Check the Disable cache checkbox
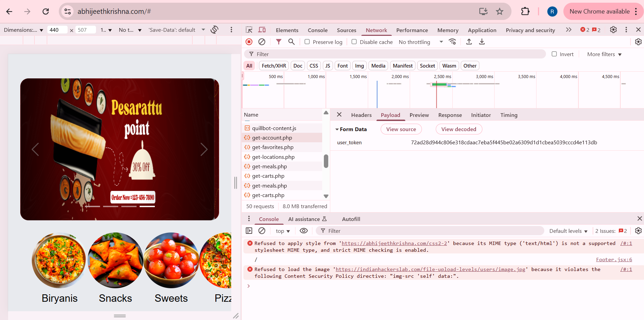 coord(354,42)
